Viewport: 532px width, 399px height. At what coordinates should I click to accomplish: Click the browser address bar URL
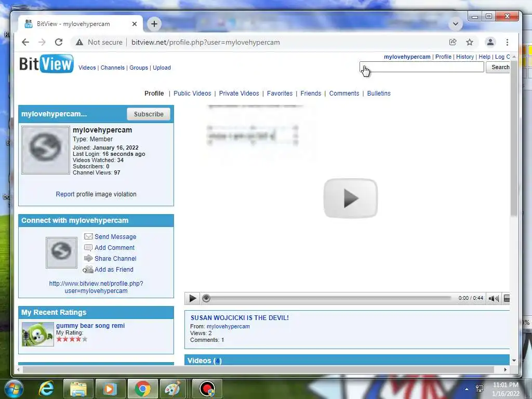point(206,42)
